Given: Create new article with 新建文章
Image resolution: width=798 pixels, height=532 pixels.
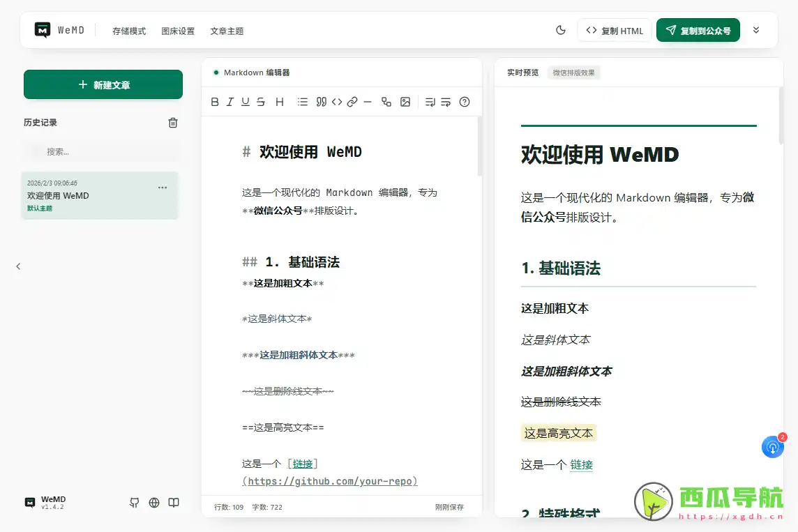Looking at the screenshot, I should coord(103,84).
